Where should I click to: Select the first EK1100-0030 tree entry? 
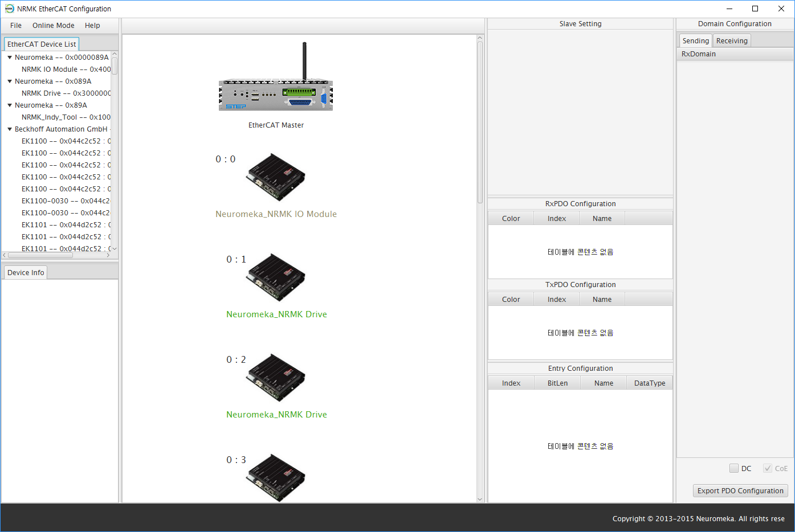66,201
